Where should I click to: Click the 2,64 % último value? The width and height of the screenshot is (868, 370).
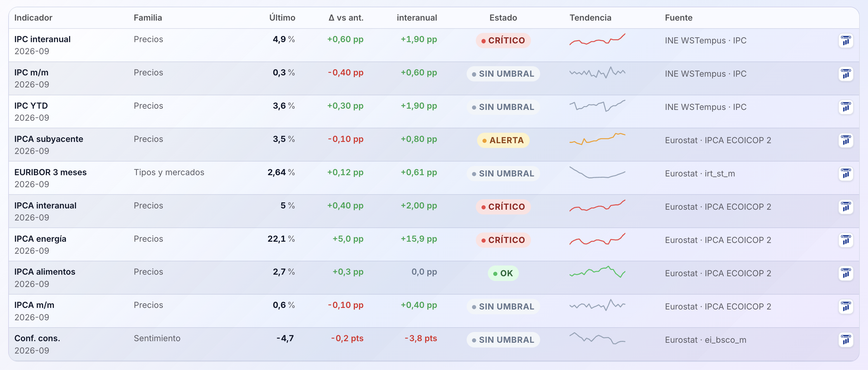281,172
